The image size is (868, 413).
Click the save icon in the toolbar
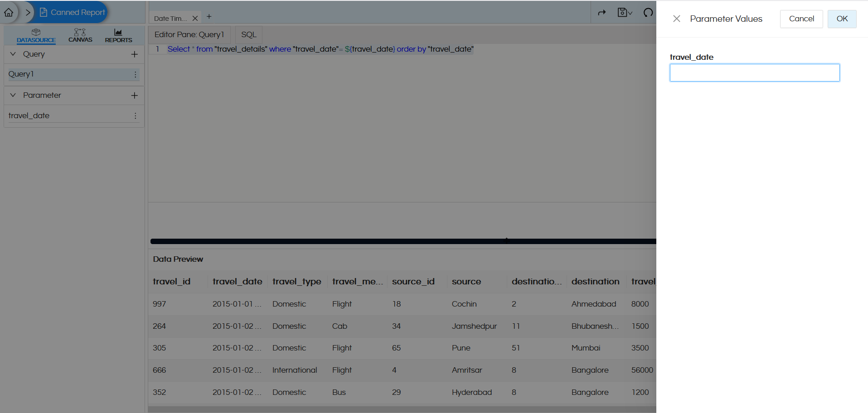pyautogui.click(x=623, y=12)
